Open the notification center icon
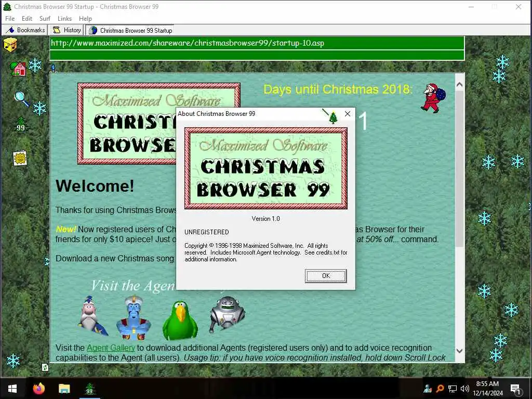This screenshot has height=399, width=532. click(x=516, y=389)
